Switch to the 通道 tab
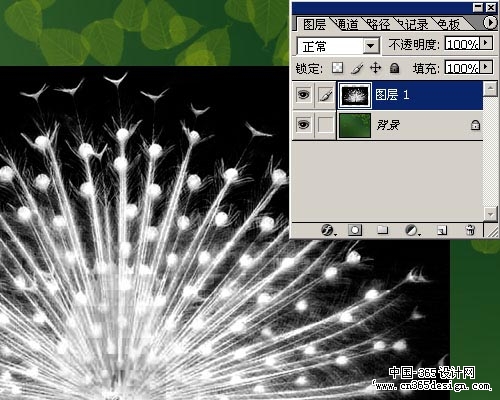This screenshot has height=400, width=500. 347,25
